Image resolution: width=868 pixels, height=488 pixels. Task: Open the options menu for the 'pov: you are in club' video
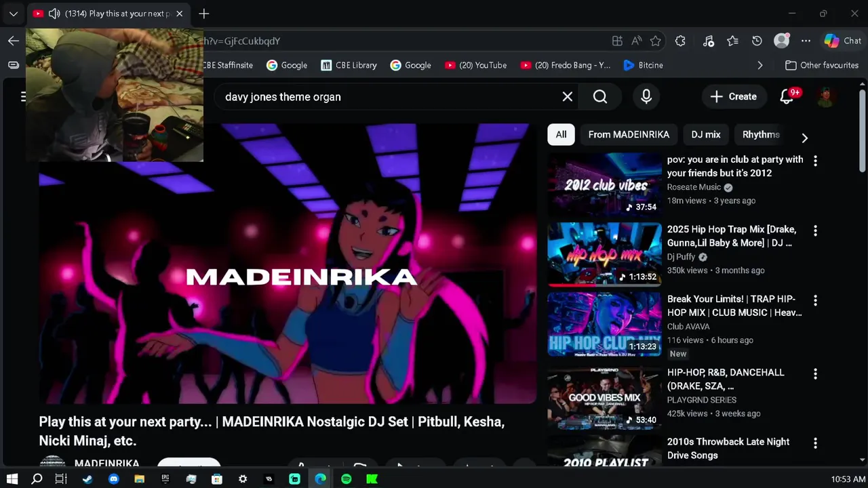coord(815,161)
